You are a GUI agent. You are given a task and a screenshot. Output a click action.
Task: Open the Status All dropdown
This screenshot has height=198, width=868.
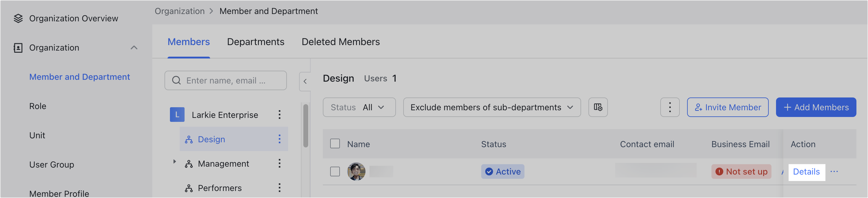coord(359,108)
